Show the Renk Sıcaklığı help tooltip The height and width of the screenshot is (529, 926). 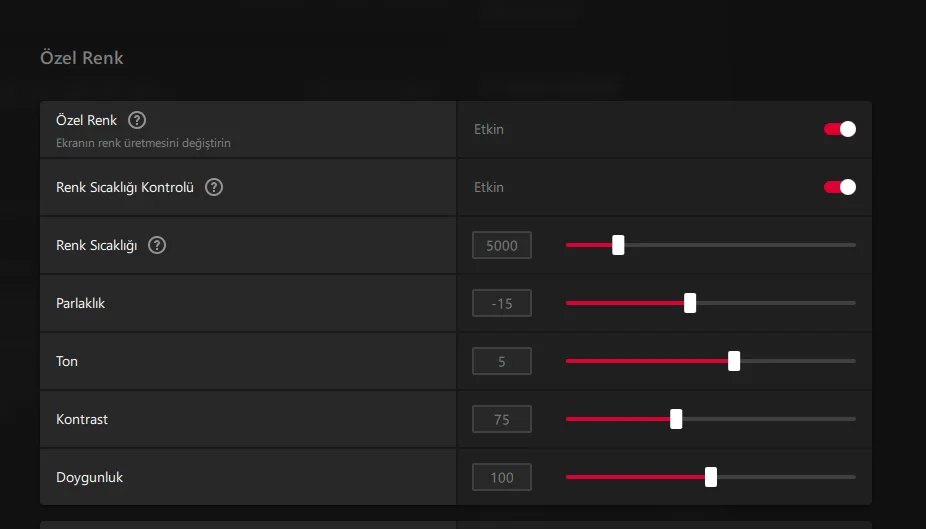pyautogui.click(x=157, y=245)
